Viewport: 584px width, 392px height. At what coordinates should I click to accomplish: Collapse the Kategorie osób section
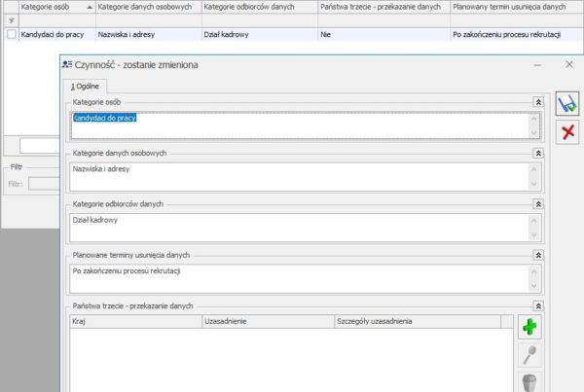(x=535, y=101)
